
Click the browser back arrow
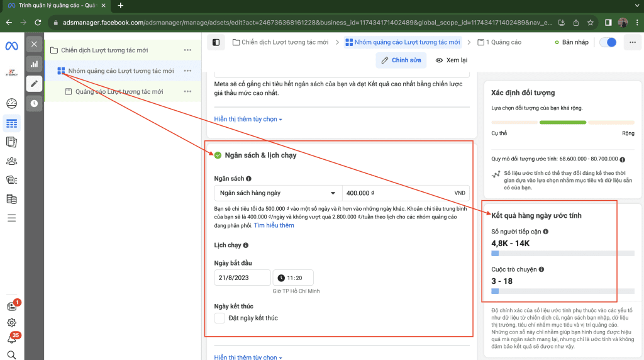click(x=9, y=23)
